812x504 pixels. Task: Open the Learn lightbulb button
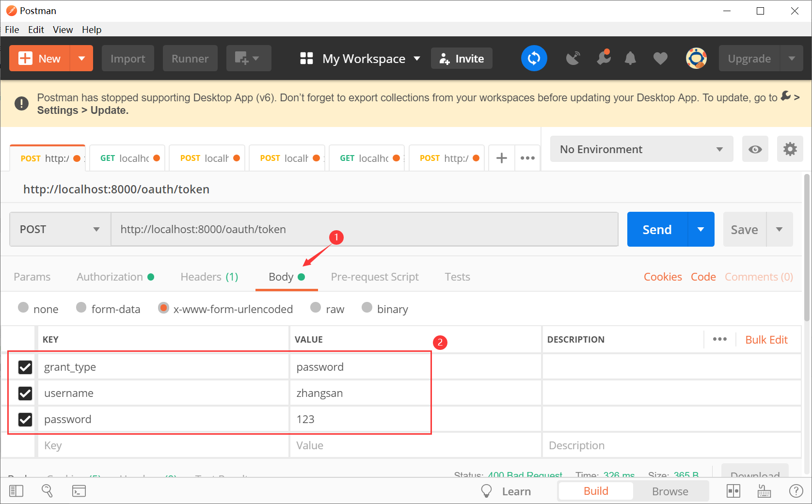[506, 491]
